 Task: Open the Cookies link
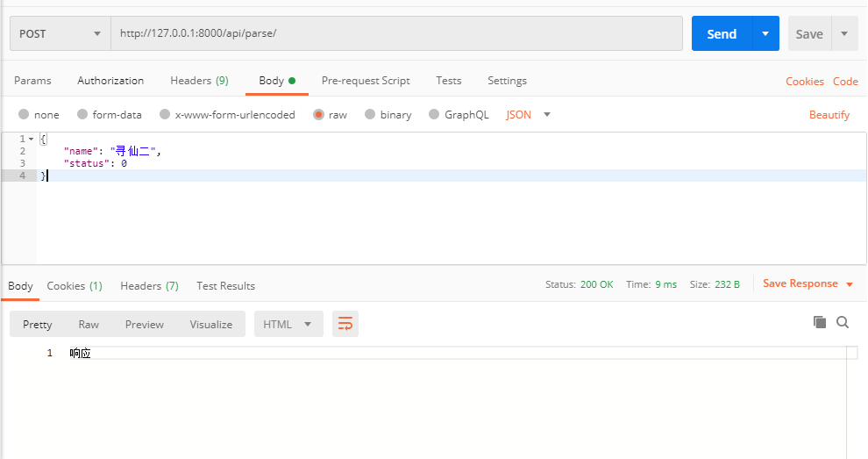[805, 81]
